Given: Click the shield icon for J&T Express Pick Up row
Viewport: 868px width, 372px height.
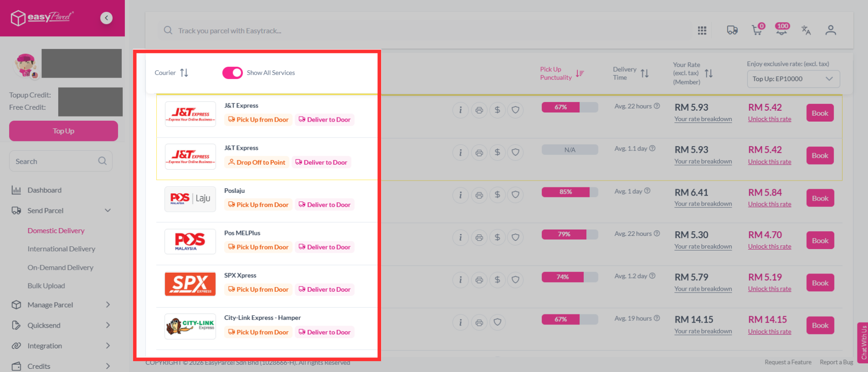Looking at the screenshot, I should click(516, 110).
